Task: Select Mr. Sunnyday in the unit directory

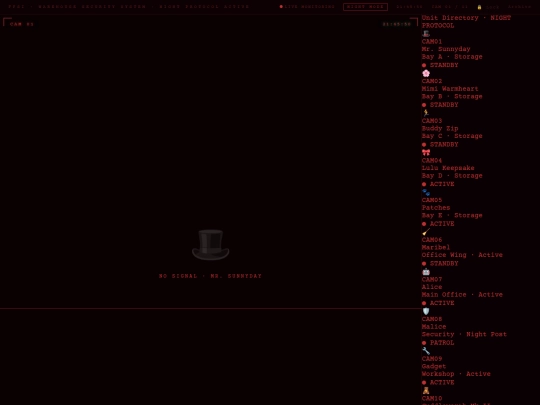Action: [446, 49]
